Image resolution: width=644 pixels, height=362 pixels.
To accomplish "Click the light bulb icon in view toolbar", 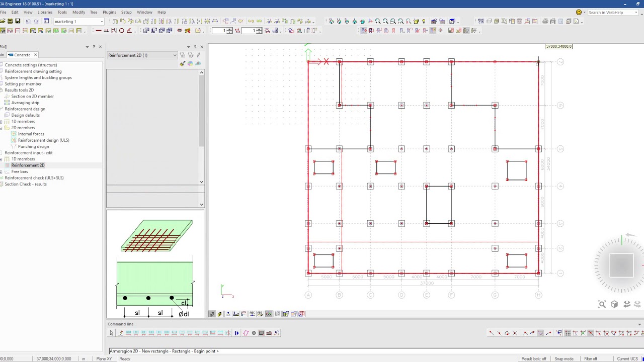I will tap(424, 21).
